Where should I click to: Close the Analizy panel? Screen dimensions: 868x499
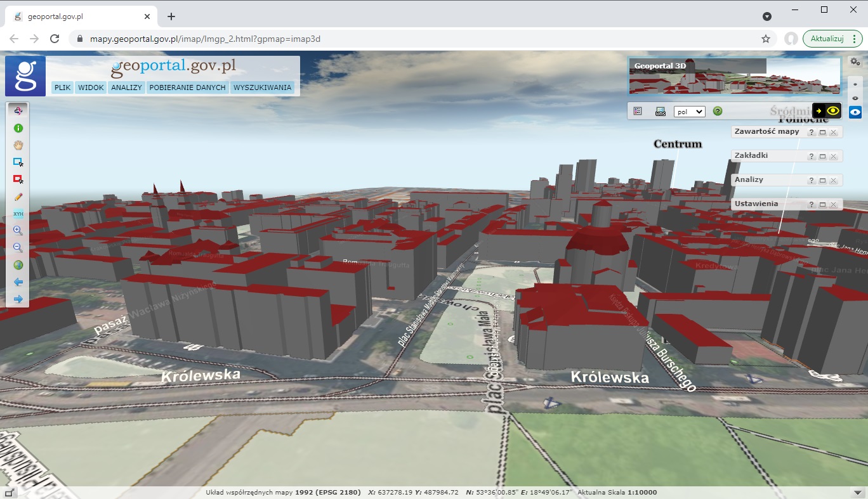833,180
